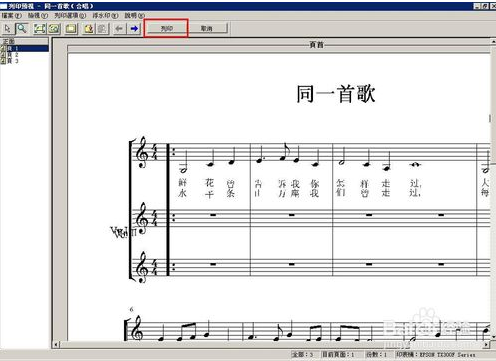This screenshot has height=361, width=496.
Task: Click the yellow page layout icon
Action: 71,29
